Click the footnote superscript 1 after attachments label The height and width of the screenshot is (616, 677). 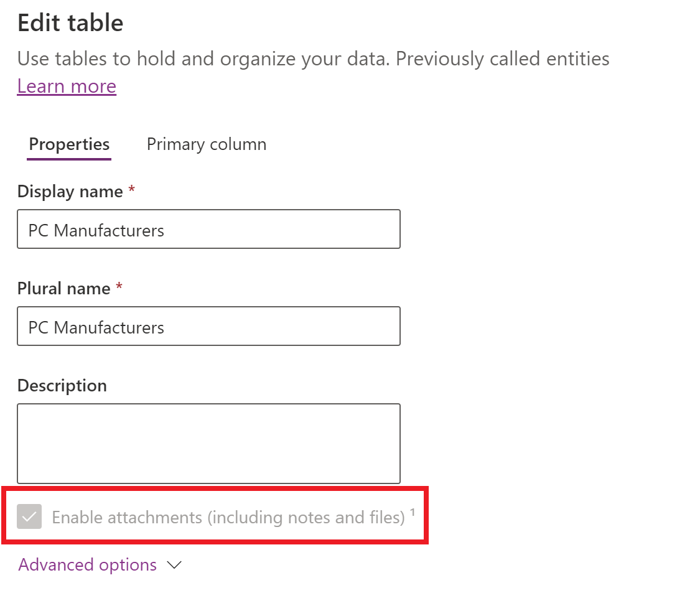tap(413, 513)
